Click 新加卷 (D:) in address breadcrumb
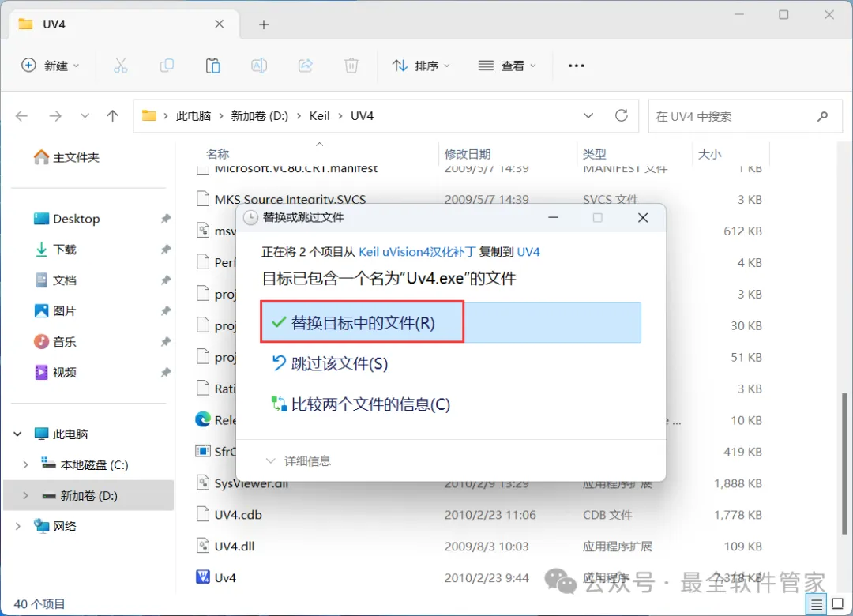The width and height of the screenshot is (853, 616). click(260, 116)
